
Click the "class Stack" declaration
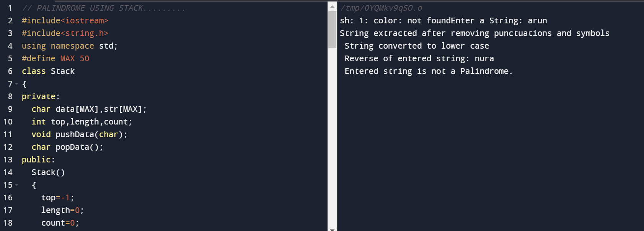coord(48,71)
